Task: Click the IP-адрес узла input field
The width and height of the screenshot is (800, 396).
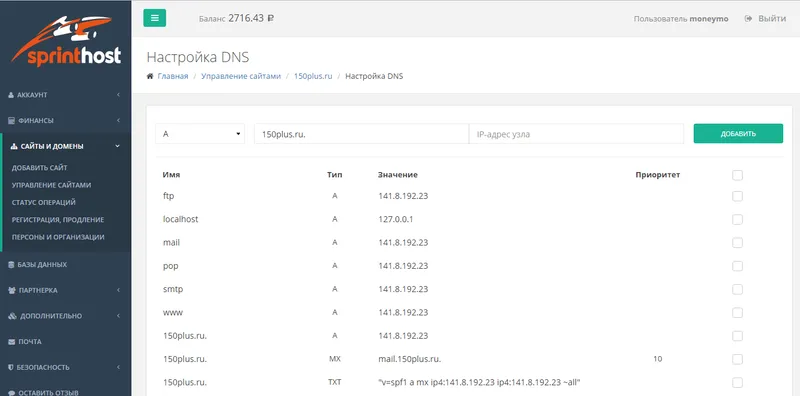Action: [x=576, y=134]
